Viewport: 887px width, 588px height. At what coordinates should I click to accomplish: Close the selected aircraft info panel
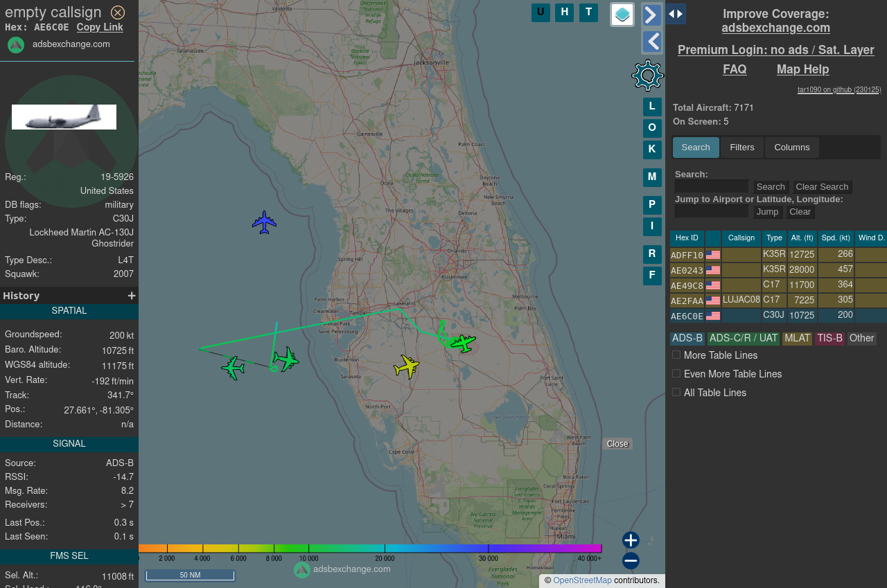118,12
